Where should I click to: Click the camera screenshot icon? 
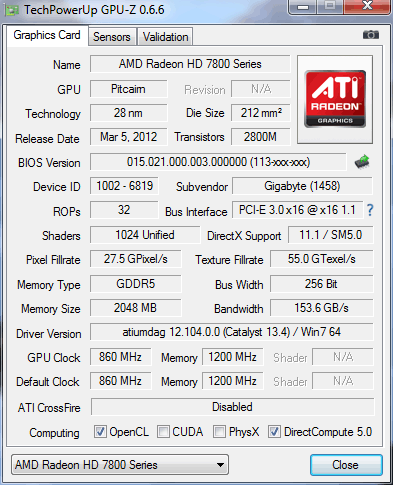click(371, 35)
